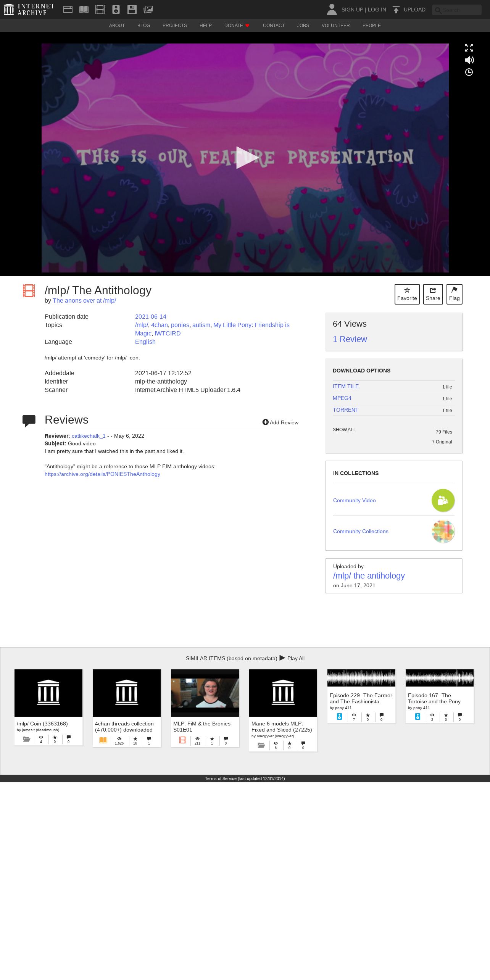This screenshot has height=980, width=490.
Task: Click the Reviews speech bubble icon
Action: click(x=29, y=421)
